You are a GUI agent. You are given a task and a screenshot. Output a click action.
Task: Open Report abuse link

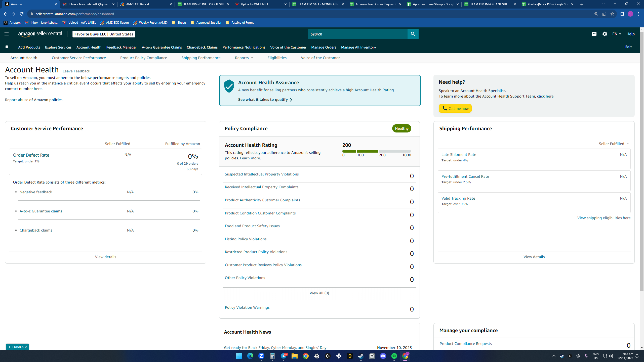17,100
